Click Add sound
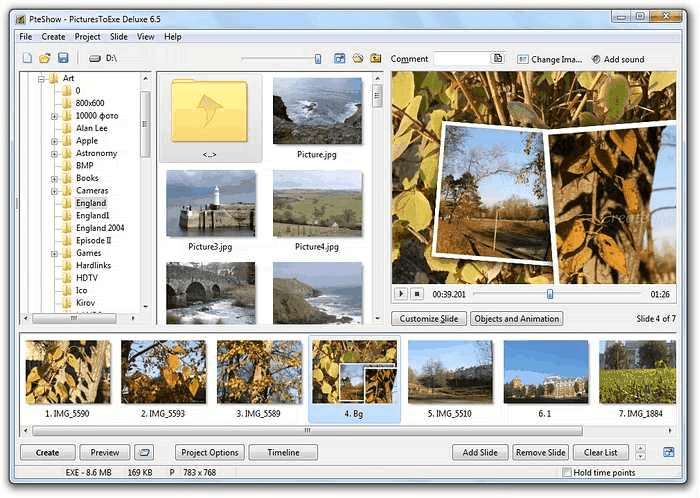This screenshot has width=700, height=498. pyautogui.click(x=618, y=59)
